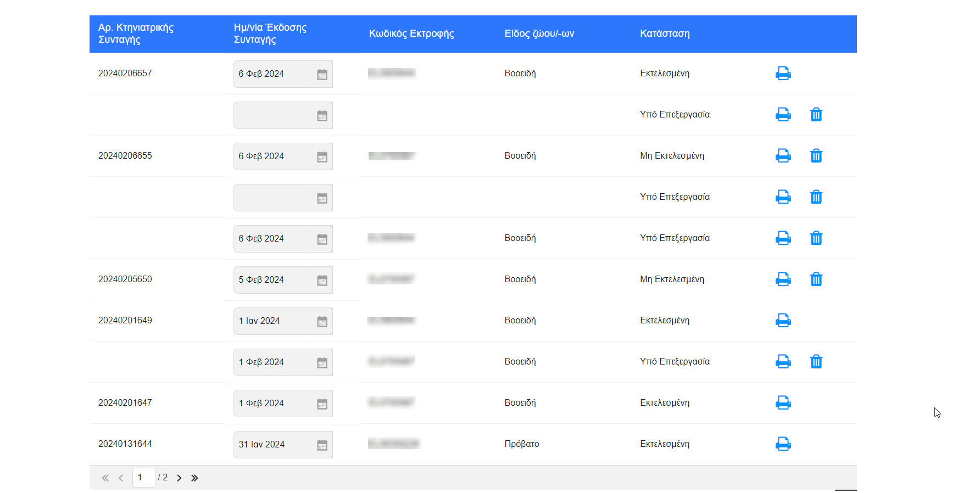Open calendar icon in row 20240206655
Viewport: 980px width, 493px height.
322,156
